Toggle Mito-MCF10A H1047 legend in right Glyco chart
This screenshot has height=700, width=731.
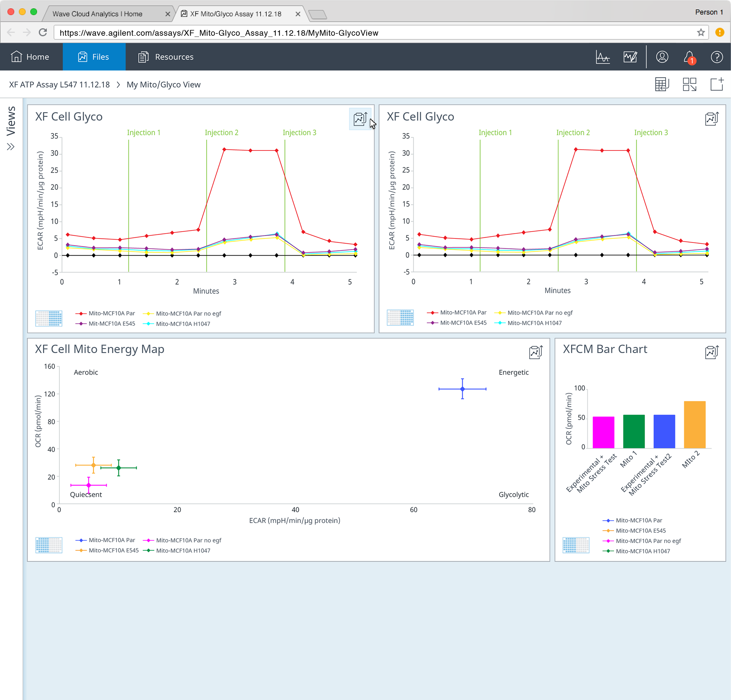[x=528, y=323]
